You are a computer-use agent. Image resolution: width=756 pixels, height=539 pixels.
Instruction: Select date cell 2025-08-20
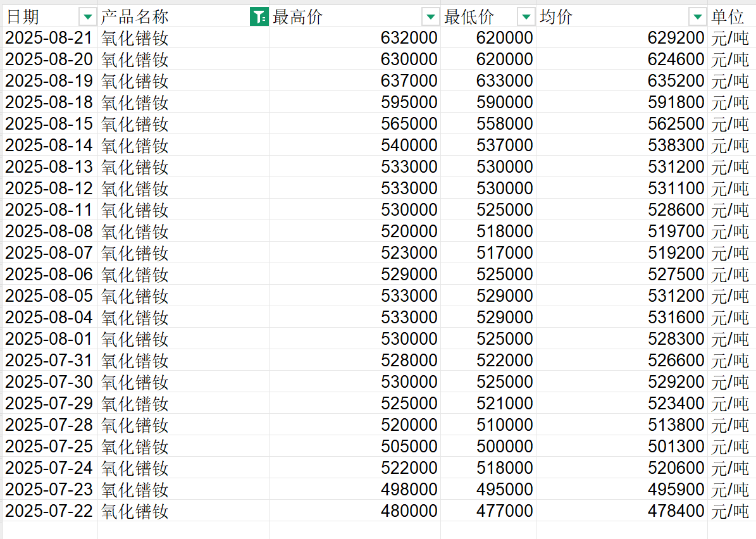[49, 59]
